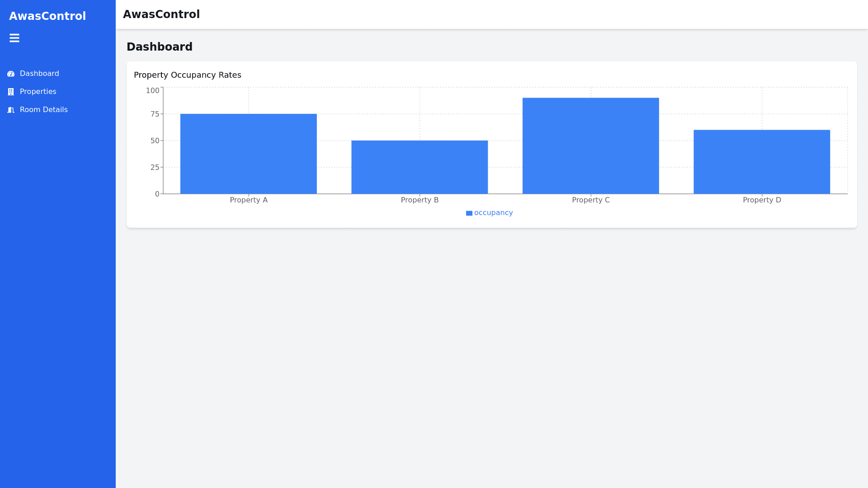868x488 pixels.
Task: Click the Properties building icon
Action: (x=11, y=92)
